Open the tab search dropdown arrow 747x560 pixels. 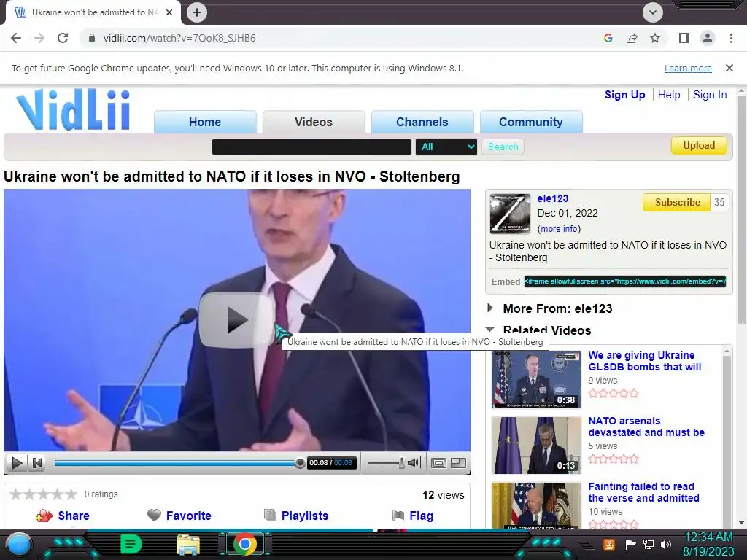click(x=653, y=12)
